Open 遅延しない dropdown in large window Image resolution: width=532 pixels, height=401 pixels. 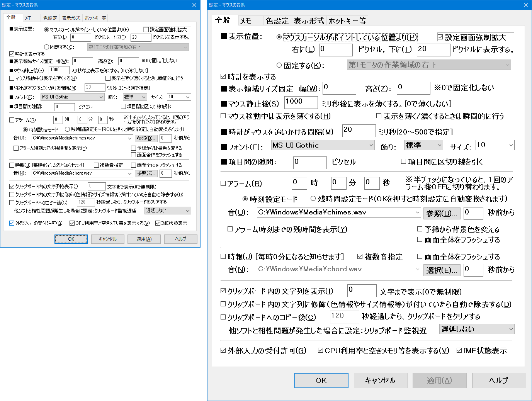point(477,329)
